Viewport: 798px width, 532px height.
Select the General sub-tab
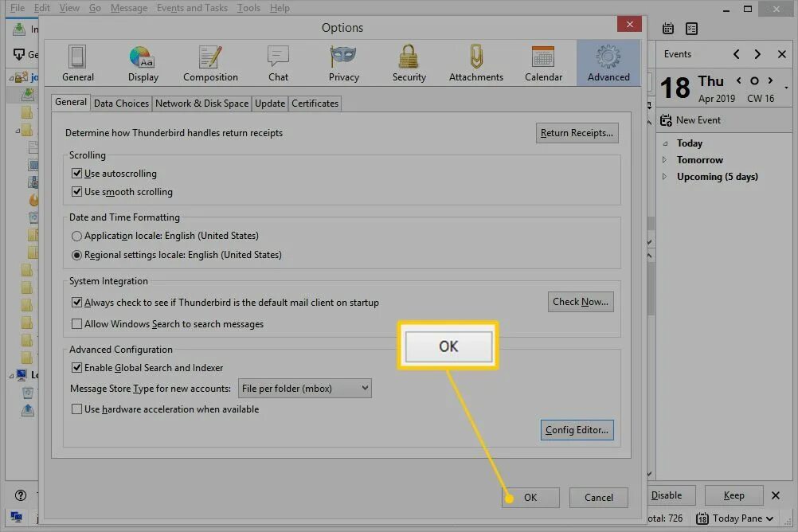[x=71, y=102]
